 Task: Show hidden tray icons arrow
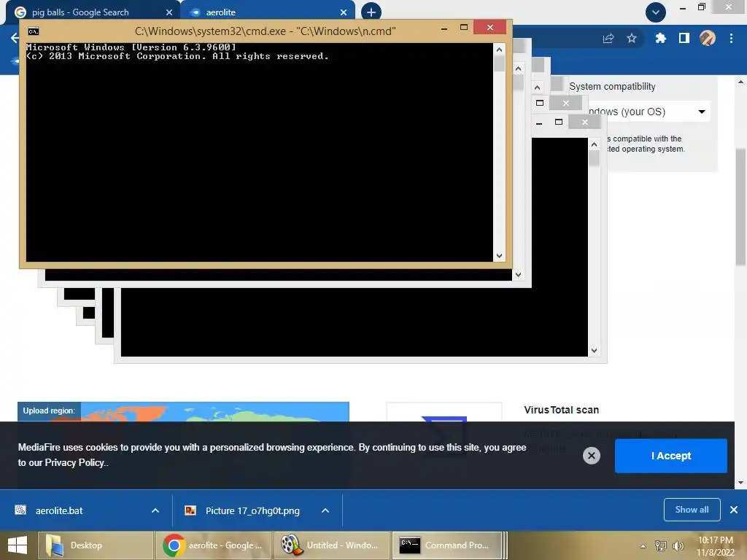tap(643, 546)
